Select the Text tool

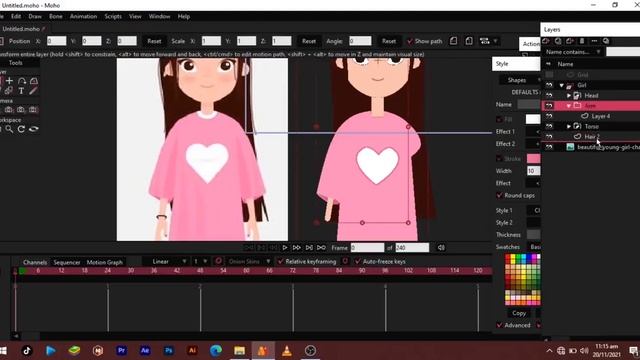click(x=21, y=91)
